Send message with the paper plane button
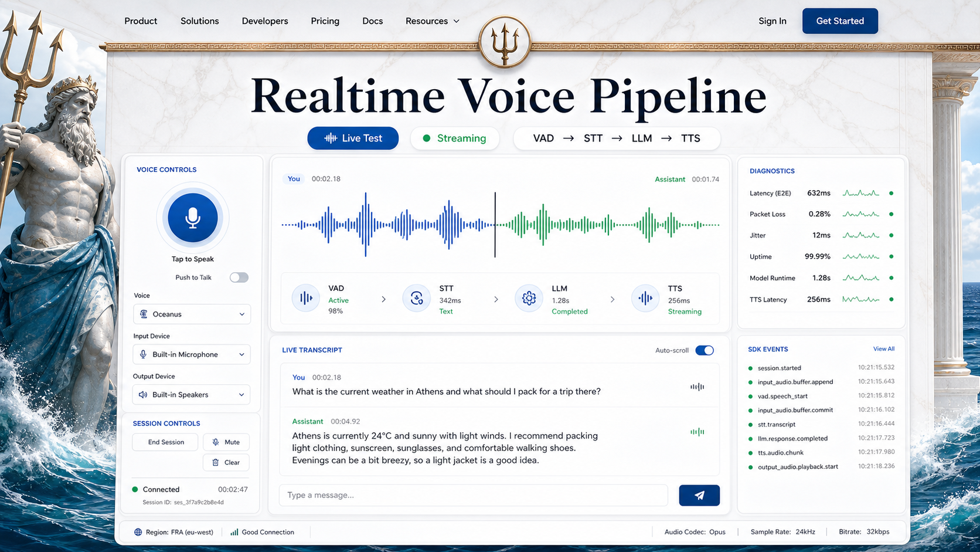This screenshot has height=552, width=980. tap(699, 495)
